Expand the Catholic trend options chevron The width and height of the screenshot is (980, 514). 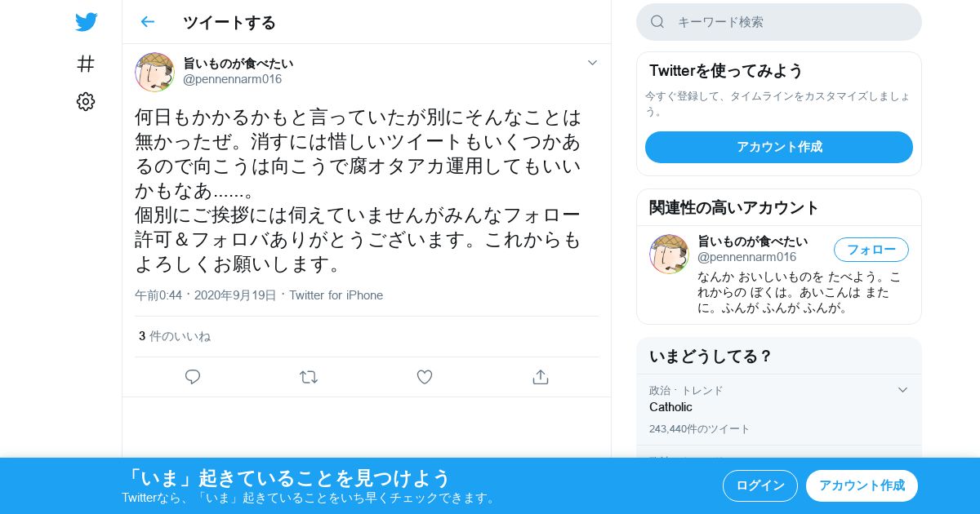pyautogui.click(x=902, y=390)
